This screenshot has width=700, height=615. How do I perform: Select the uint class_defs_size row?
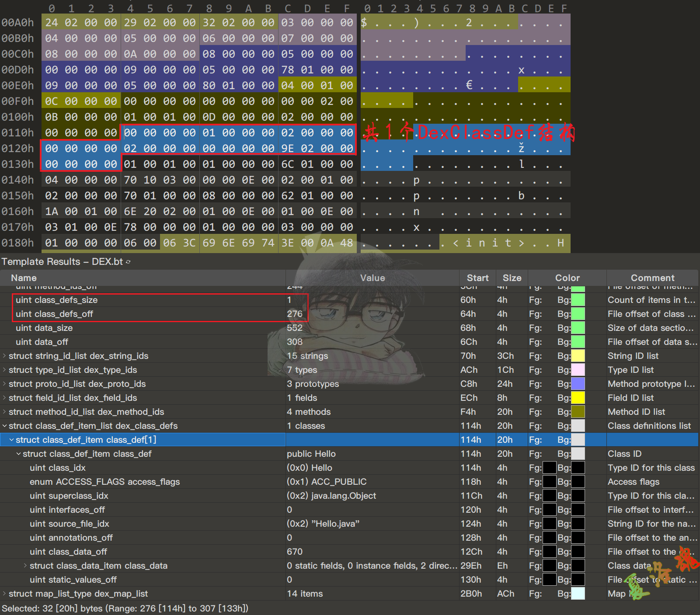(x=57, y=300)
